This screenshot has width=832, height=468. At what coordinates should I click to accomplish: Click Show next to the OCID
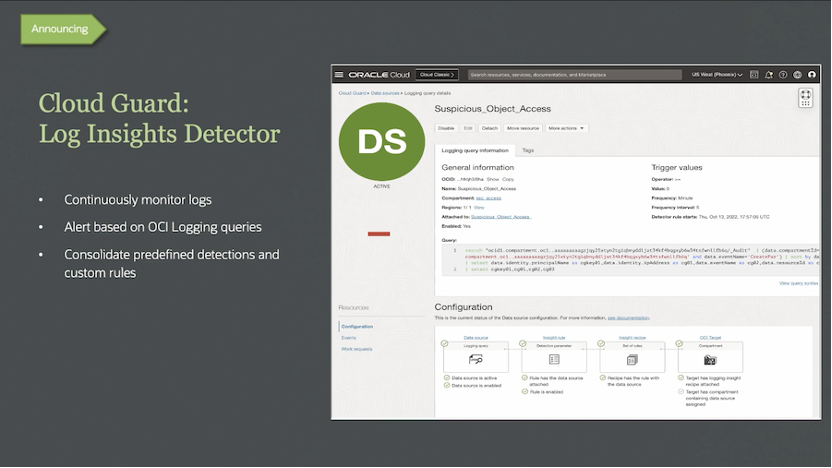[493, 179]
